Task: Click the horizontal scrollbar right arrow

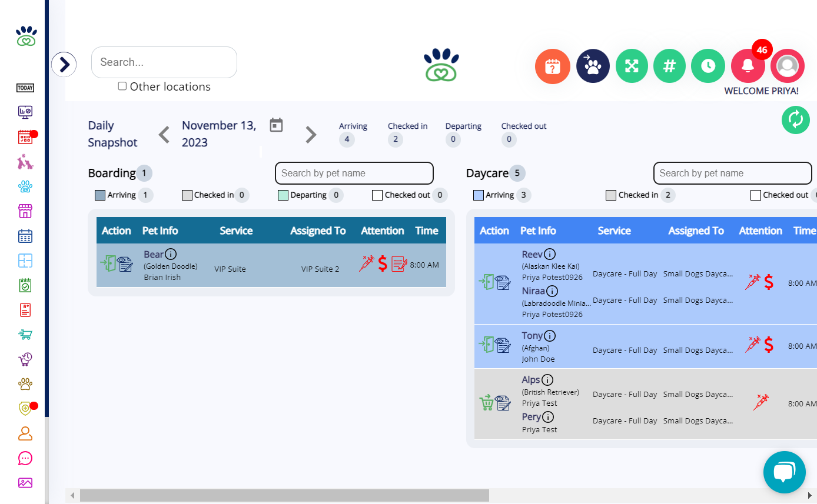Action: (x=811, y=496)
